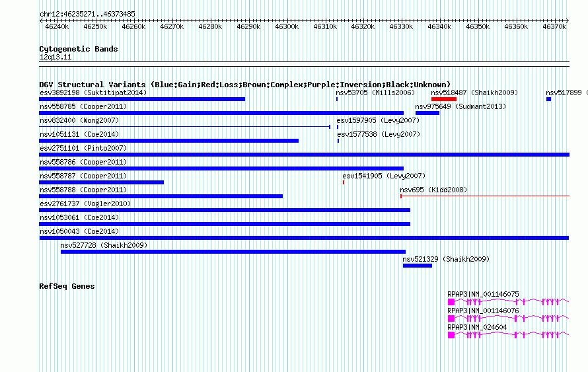588x372 pixels.
Task: Select esv1597905 (Levy2007) label
Action: 378,120
